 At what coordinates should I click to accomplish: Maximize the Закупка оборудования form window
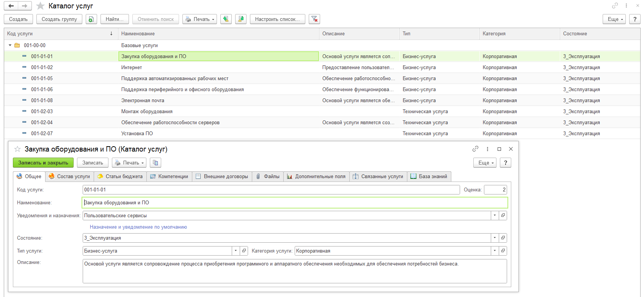coord(499,149)
